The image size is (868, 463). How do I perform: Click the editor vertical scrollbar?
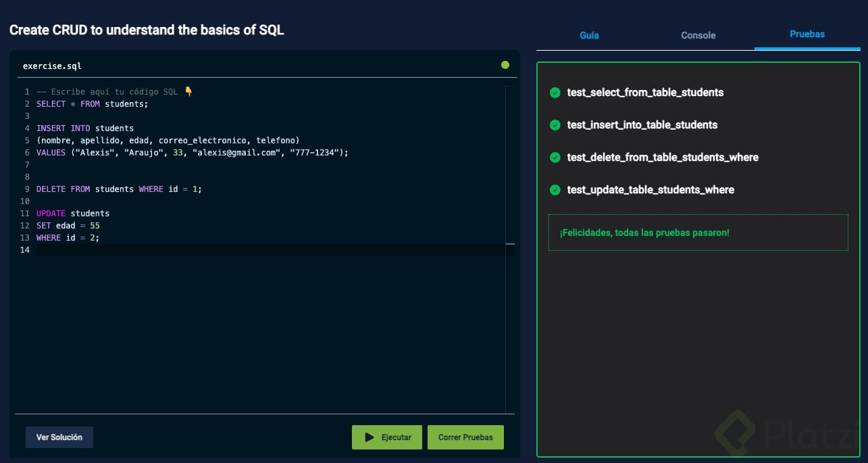[510, 243]
